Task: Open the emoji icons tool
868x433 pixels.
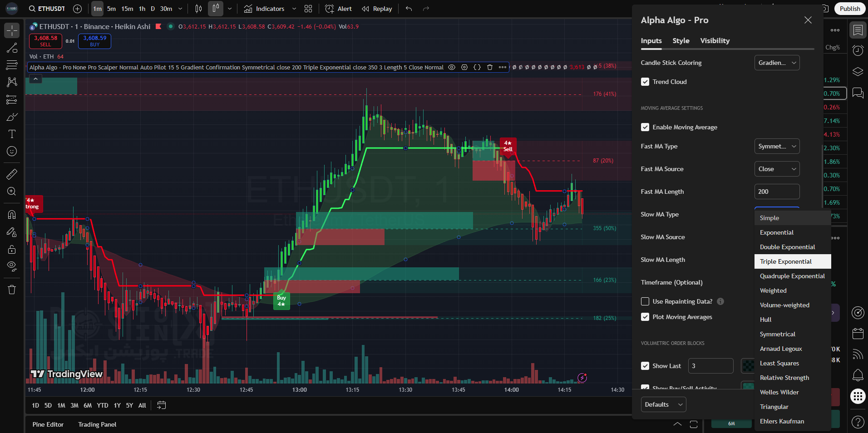Action: (x=12, y=151)
